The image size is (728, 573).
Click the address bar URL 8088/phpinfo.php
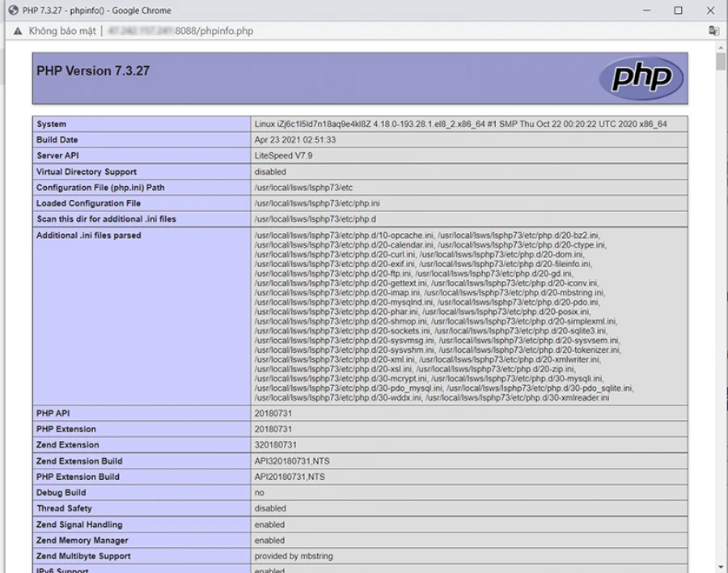click(214, 31)
